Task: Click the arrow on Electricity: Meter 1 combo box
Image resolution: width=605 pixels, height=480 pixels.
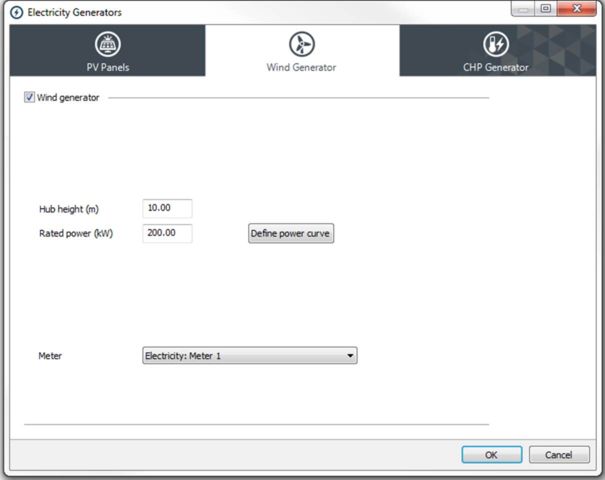Action: [x=349, y=355]
